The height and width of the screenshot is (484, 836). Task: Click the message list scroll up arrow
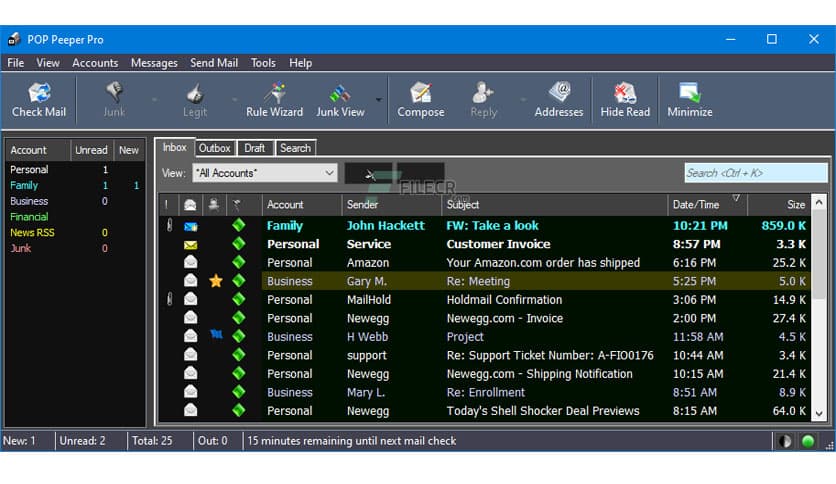(819, 203)
